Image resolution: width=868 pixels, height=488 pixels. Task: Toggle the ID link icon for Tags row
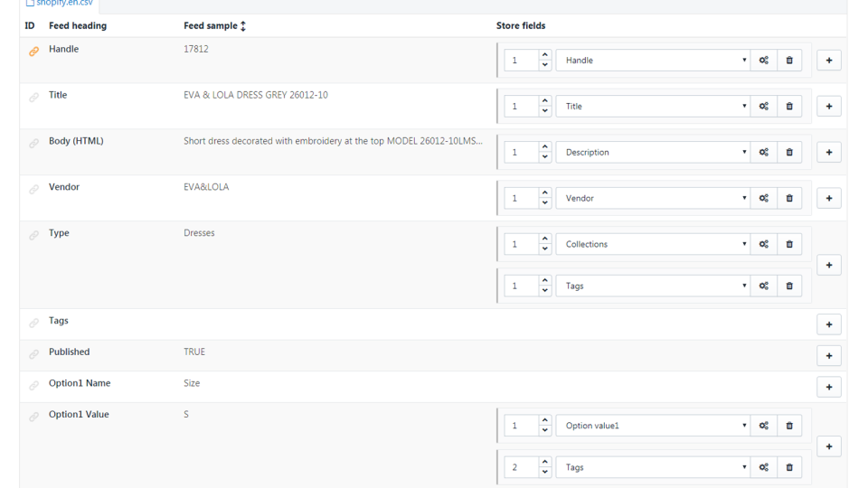[33, 323]
